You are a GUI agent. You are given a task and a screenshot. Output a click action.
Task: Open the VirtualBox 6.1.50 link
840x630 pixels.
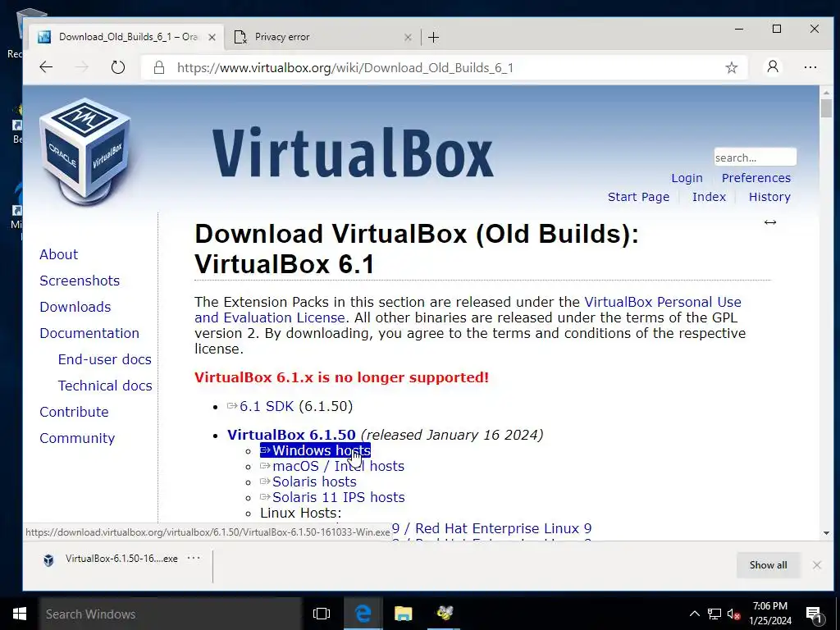(291, 435)
